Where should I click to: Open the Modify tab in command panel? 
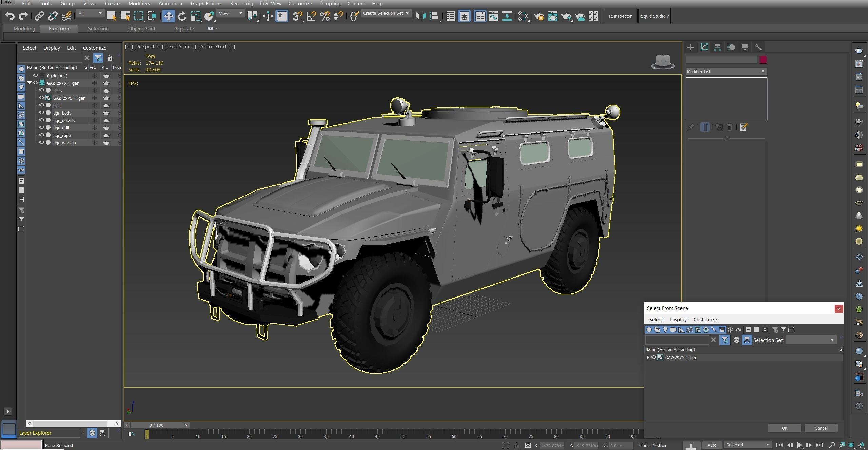[x=704, y=47]
